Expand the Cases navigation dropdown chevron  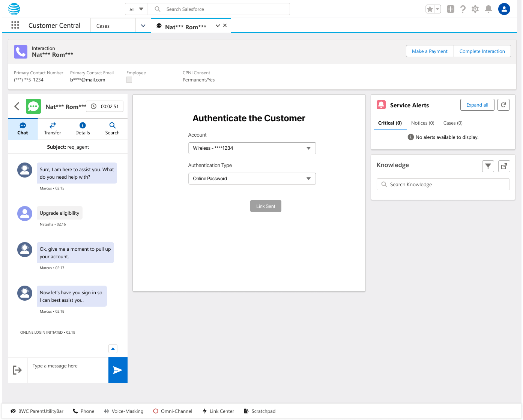143,26
